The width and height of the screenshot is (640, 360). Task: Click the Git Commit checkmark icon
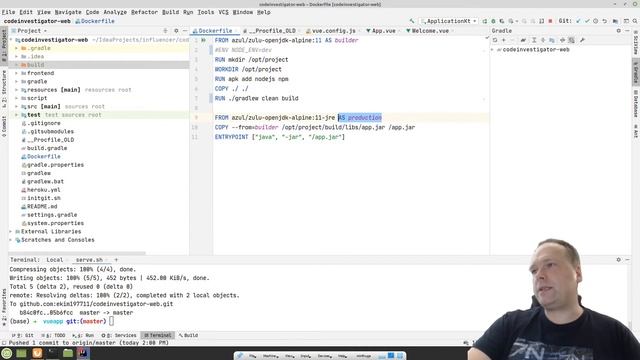tap(587, 21)
